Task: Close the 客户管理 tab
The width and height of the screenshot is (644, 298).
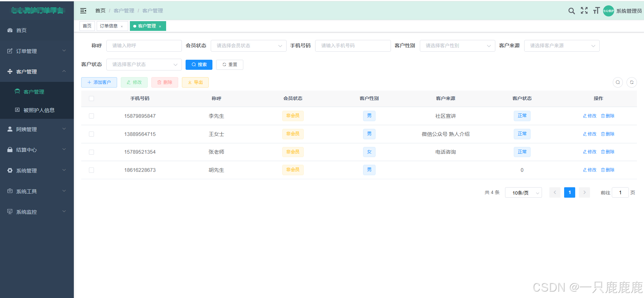Action: [160, 26]
